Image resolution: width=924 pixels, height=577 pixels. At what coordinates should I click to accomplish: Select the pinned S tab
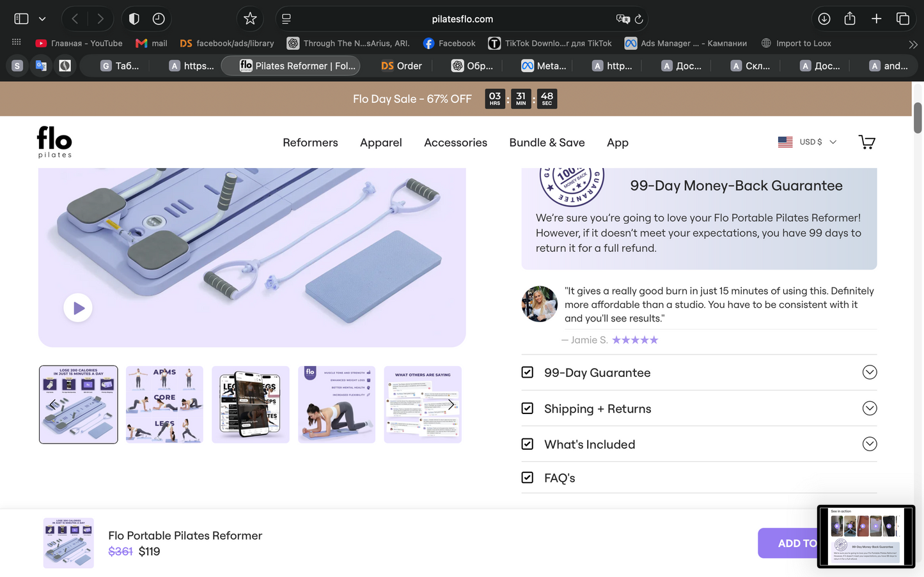pos(17,65)
